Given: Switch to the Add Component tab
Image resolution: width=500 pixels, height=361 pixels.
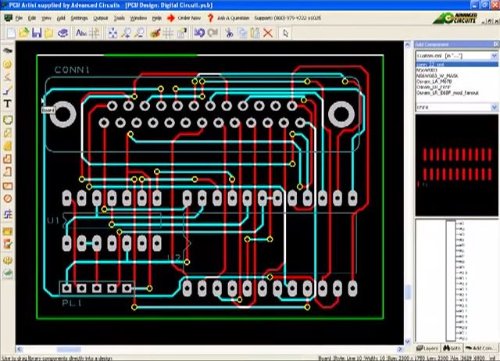Looking at the screenshot, I should coord(481,348).
